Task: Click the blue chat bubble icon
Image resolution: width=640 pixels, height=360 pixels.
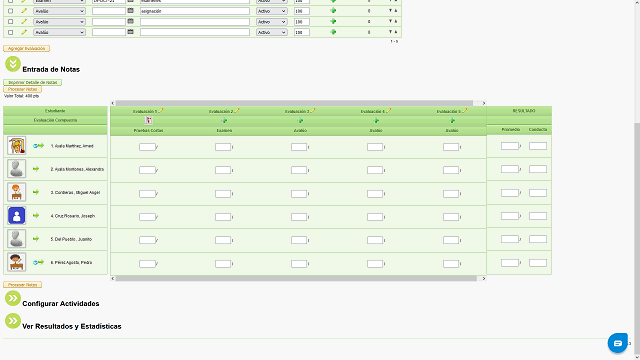Action: point(618,343)
